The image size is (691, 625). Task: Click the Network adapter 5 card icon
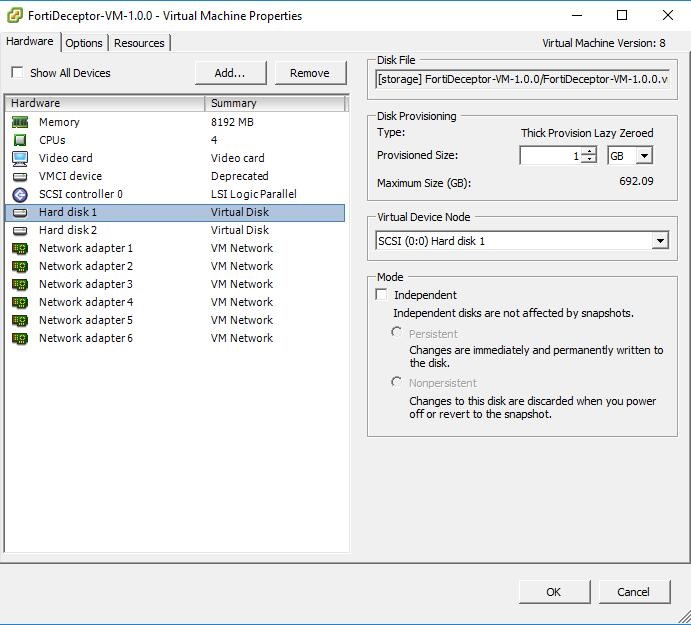tap(20, 320)
